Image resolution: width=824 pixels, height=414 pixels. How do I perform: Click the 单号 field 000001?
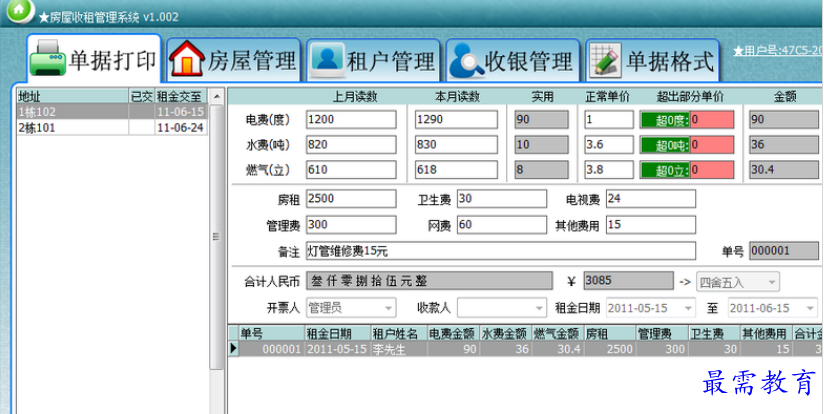(x=784, y=251)
